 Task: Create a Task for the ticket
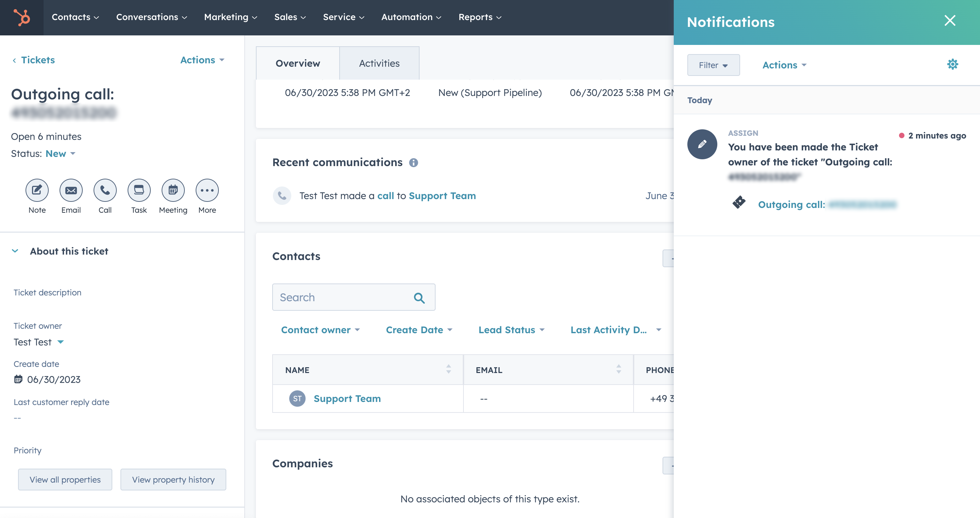139,190
